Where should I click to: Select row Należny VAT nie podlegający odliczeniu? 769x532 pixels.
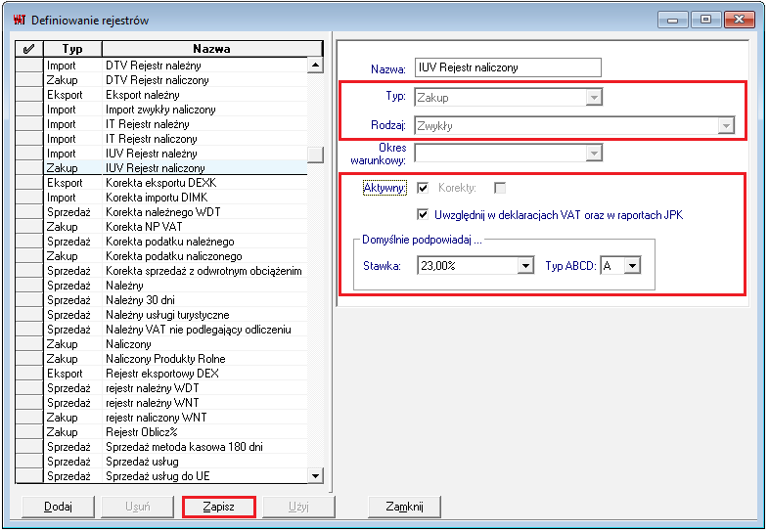(161, 330)
